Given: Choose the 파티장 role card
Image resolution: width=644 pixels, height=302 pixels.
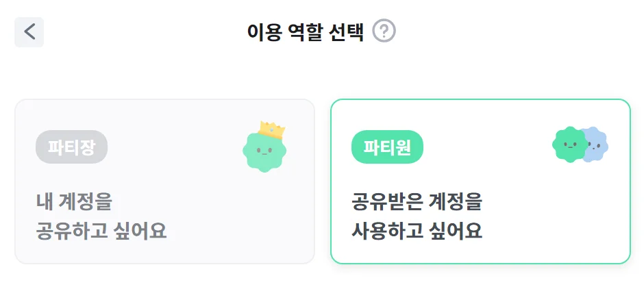Looking at the screenshot, I should (x=164, y=181).
